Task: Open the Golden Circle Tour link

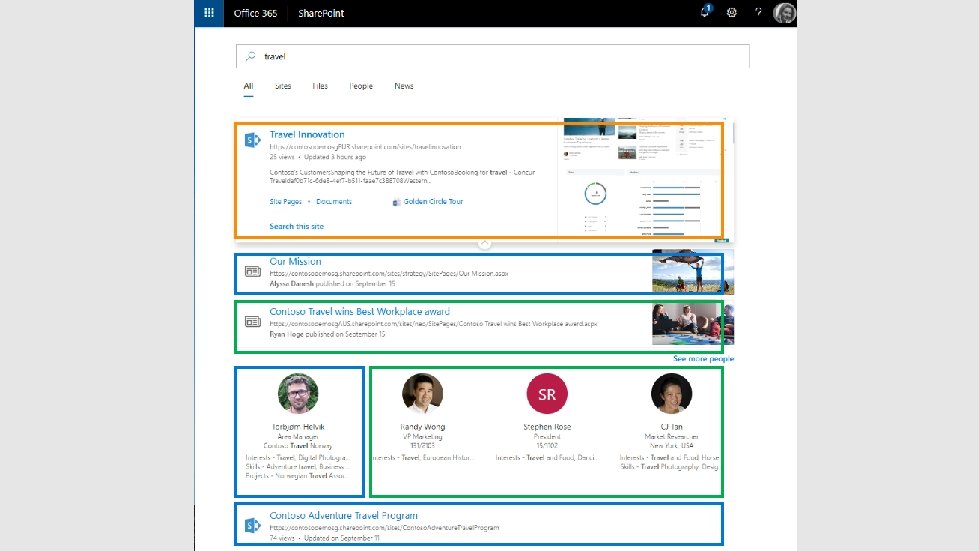Action: click(x=433, y=202)
